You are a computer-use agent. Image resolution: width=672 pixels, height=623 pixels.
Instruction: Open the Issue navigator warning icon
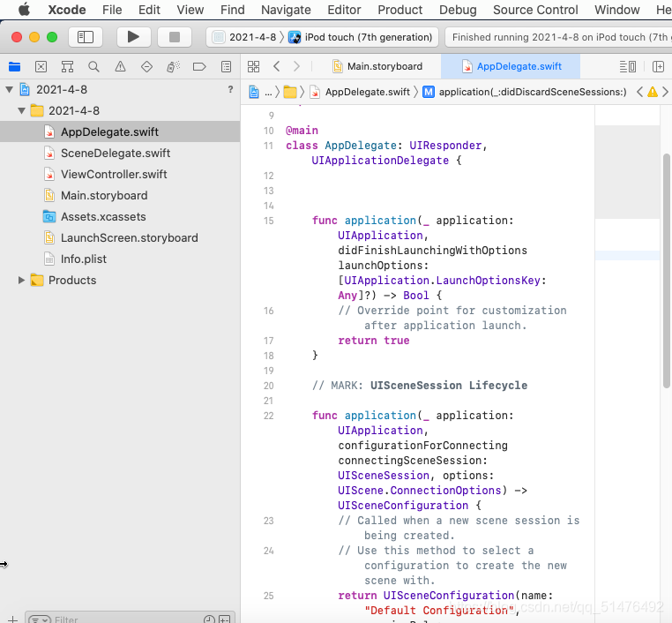tap(121, 66)
